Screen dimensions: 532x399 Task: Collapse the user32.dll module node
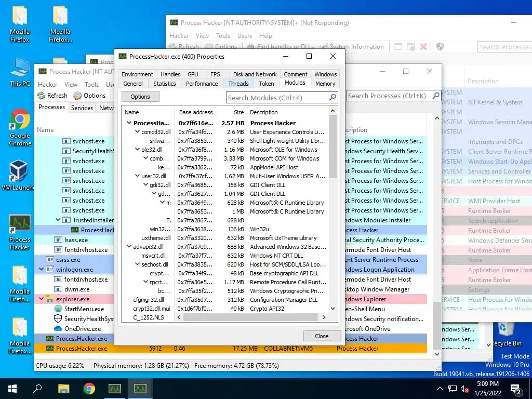pos(137,176)
